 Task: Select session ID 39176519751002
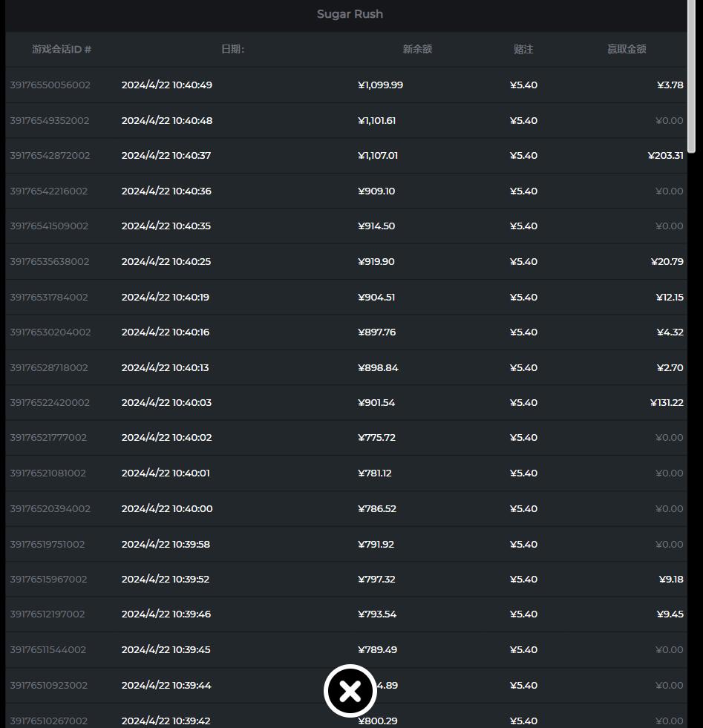(48, 544)
